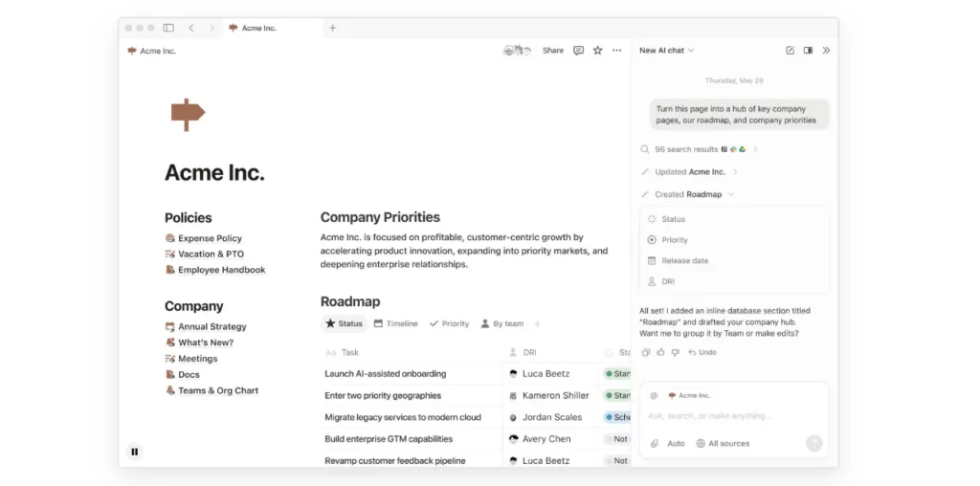
Task: Click the Ask, search, or make anything field
Action: click(x=727, y=416)
